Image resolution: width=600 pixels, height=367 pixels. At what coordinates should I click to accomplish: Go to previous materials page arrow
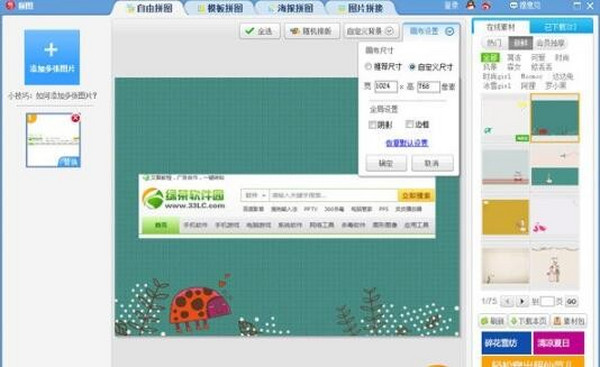[x=507, y=301]
